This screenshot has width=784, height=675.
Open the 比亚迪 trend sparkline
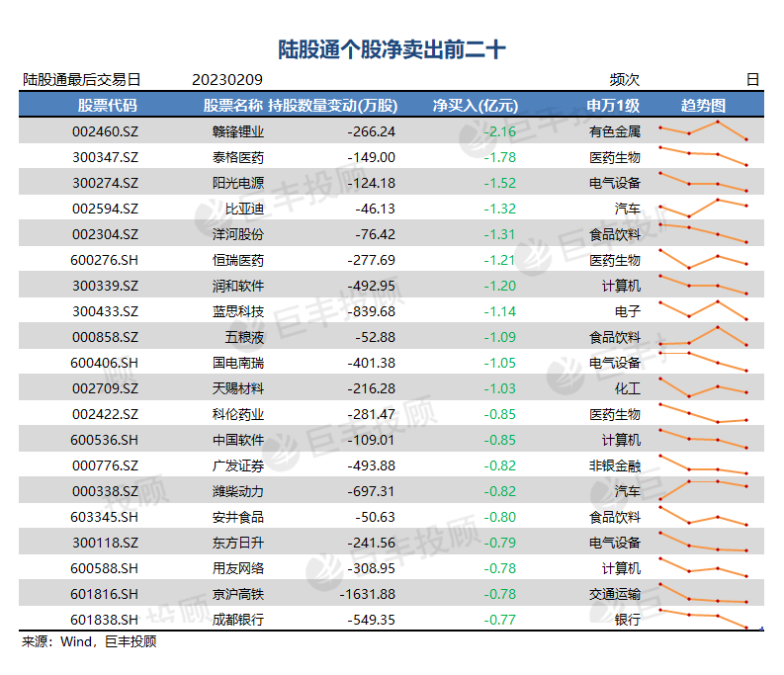[703, 208]
